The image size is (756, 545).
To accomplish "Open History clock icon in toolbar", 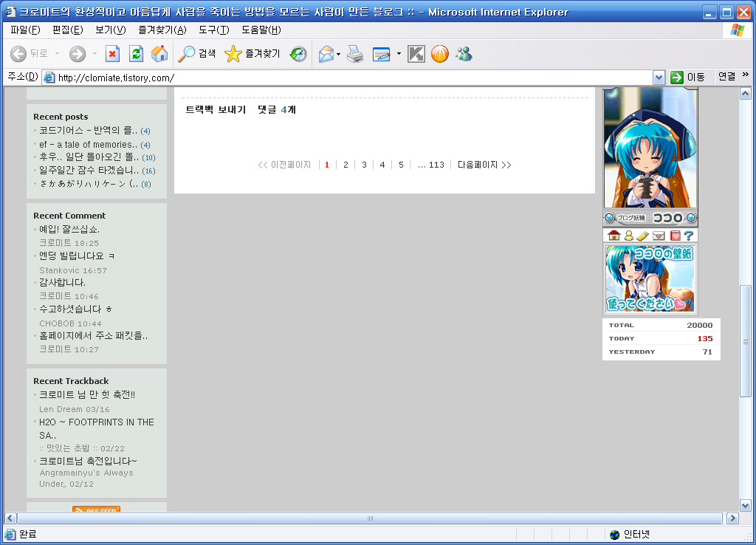I will (298, 53).
